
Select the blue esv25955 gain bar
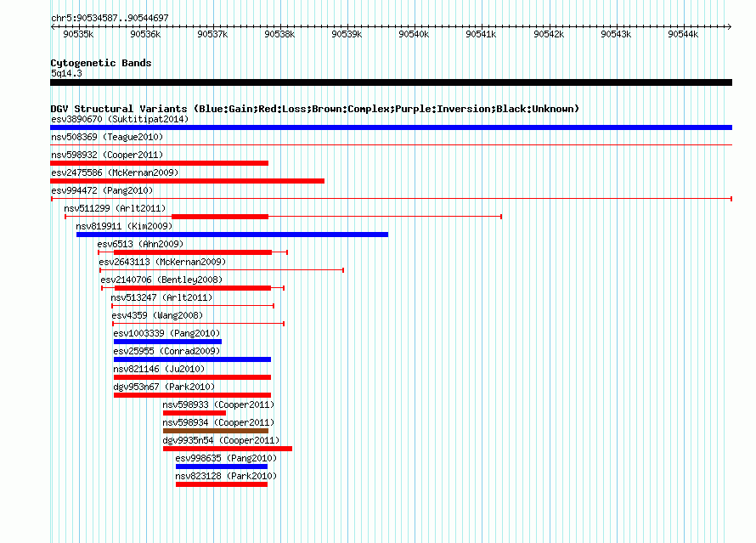click(x=192, y=359)
